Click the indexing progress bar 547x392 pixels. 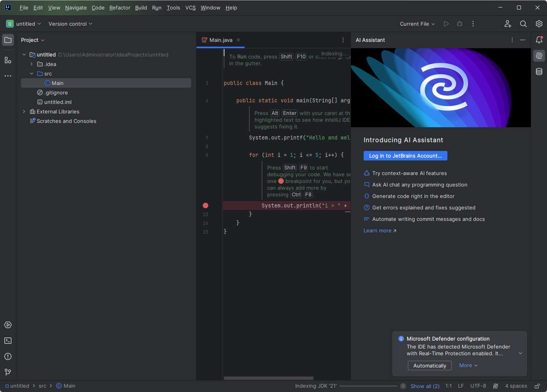tap(369, 386)
